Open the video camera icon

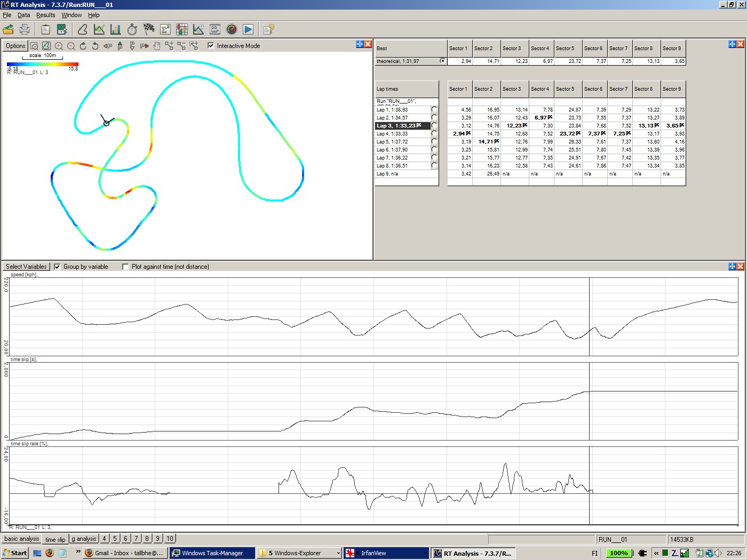tap(215, 29)
